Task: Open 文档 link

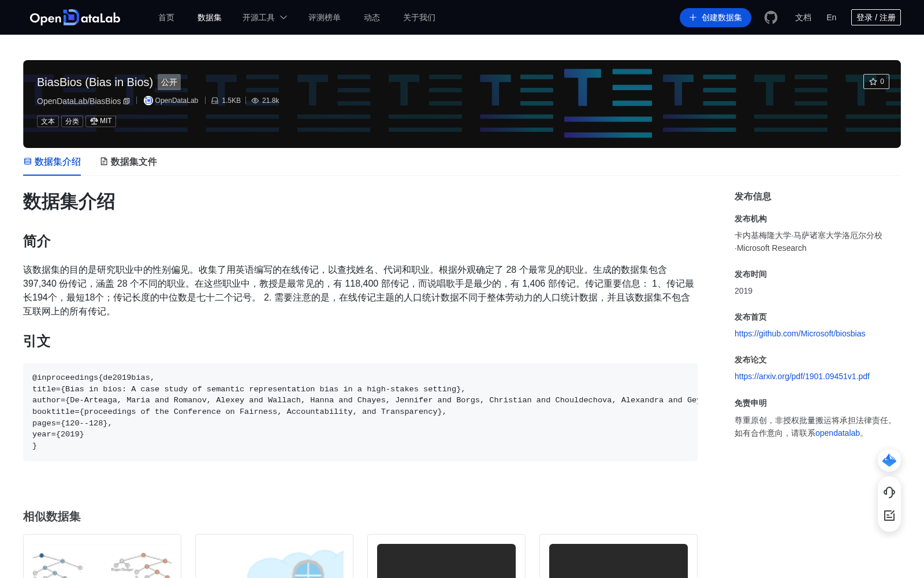Action: click(x=803, y=18)
